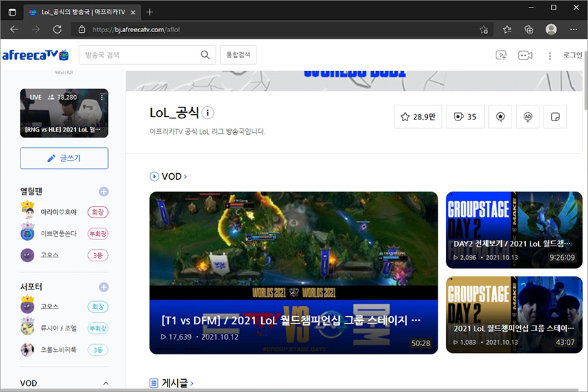
Task: Click the fan club 35 button
Action: [x=465, y=117]
